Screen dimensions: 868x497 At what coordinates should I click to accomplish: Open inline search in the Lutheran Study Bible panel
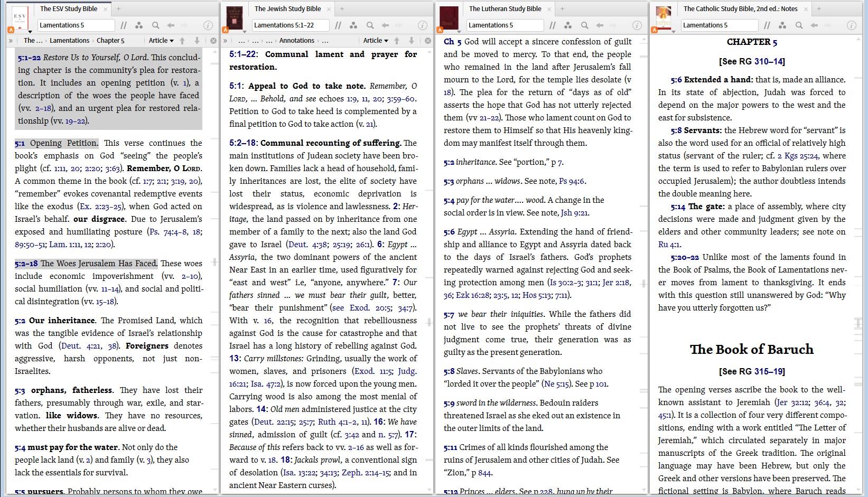tap(584, 25)
